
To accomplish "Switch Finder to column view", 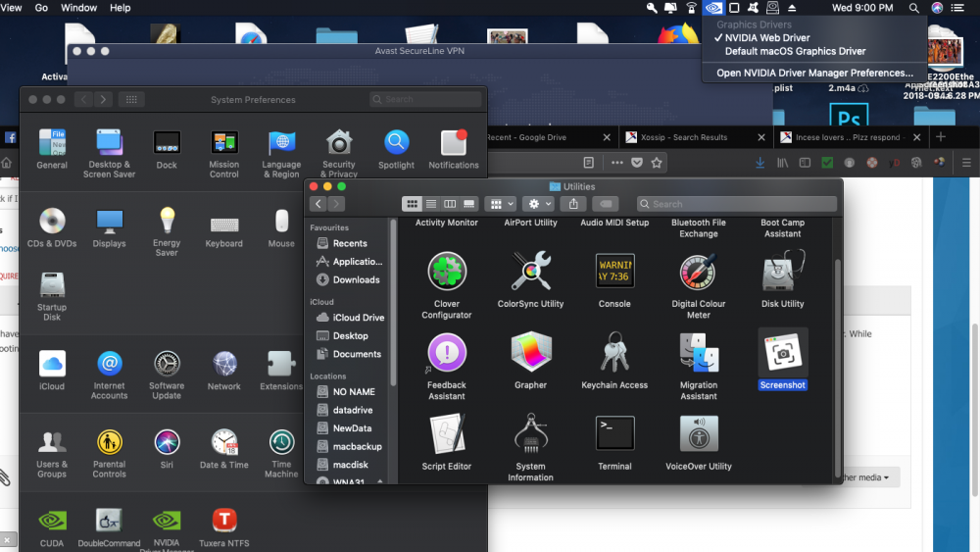I will [x=450, y=204].
